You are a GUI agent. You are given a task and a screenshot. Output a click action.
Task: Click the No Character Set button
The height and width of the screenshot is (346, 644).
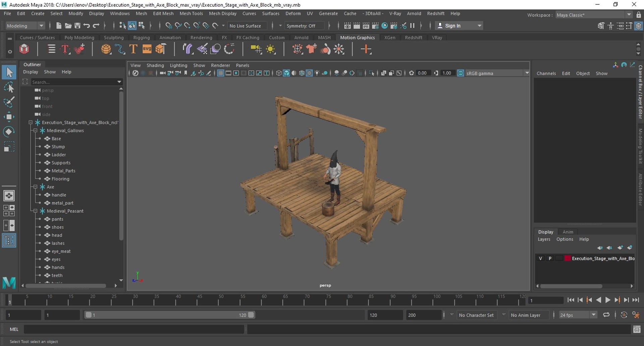(x=476, y=315)
